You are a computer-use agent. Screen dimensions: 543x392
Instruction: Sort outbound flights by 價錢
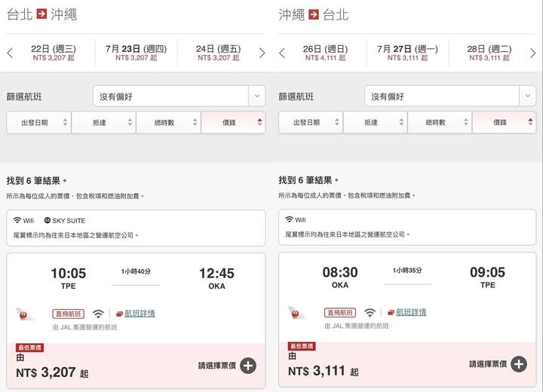233,122
